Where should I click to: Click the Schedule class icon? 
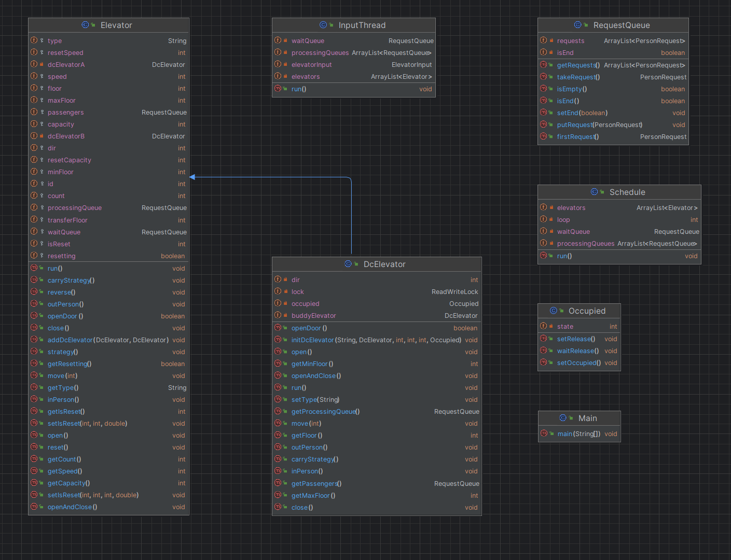click(594, 192)
